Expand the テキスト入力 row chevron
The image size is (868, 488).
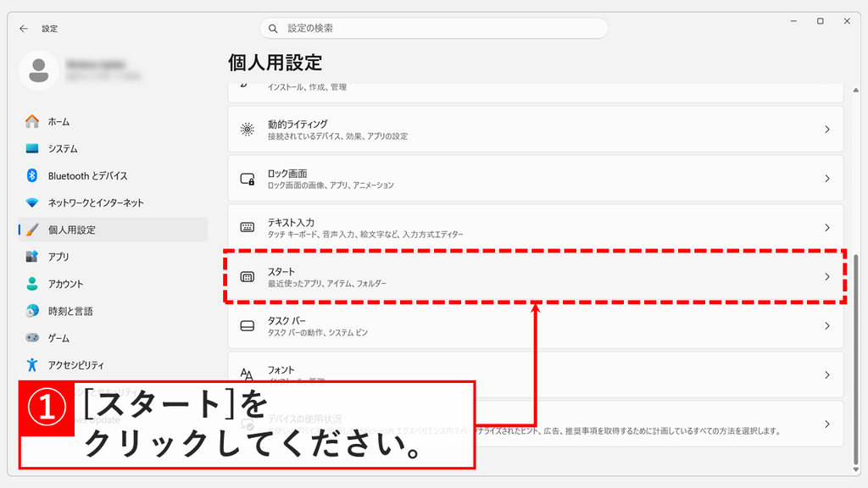coord(827,227)
